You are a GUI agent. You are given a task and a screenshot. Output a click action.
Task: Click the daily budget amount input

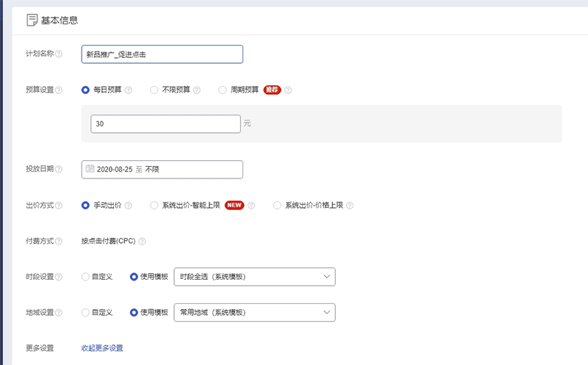(165, 124)
